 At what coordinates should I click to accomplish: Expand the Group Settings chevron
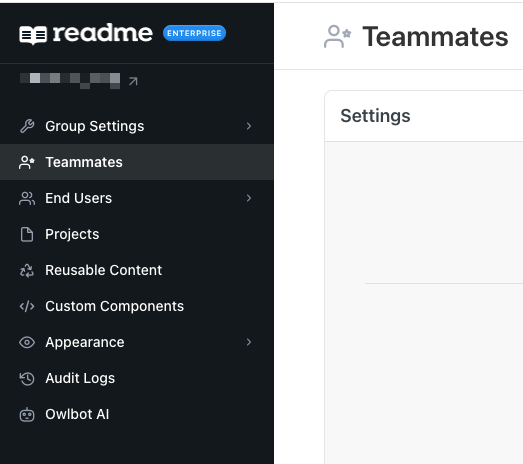pos(248,126)
